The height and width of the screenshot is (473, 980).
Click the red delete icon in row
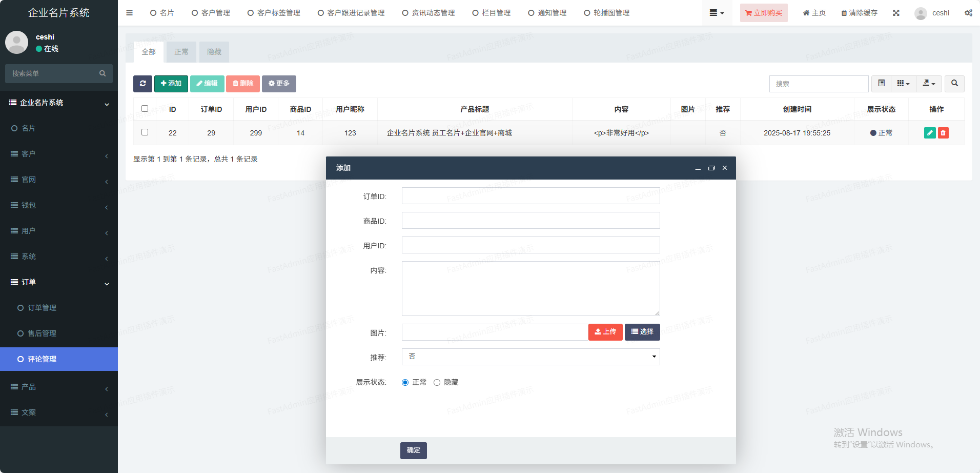pyautogui.click(x=943, y=133)
